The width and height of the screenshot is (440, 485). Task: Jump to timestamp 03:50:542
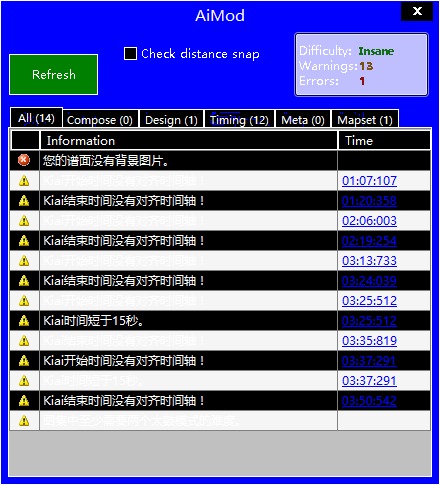369,401
